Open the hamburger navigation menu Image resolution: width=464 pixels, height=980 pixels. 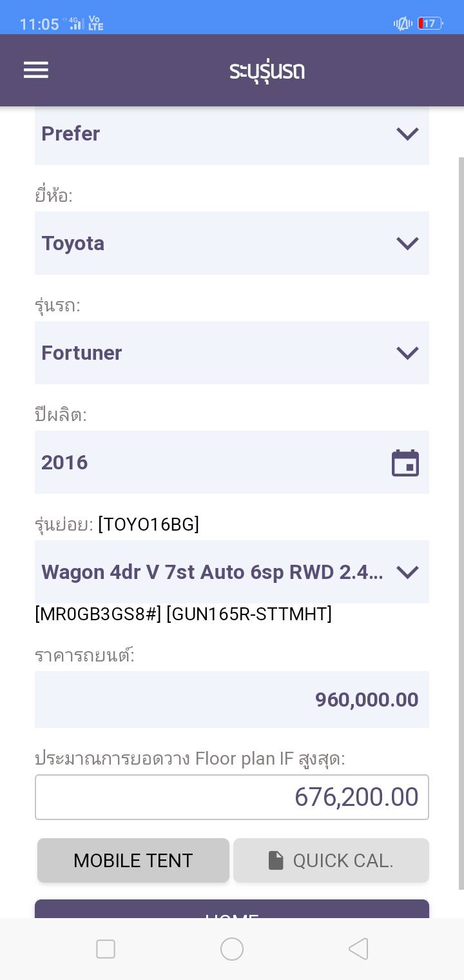tap(36, 70)
